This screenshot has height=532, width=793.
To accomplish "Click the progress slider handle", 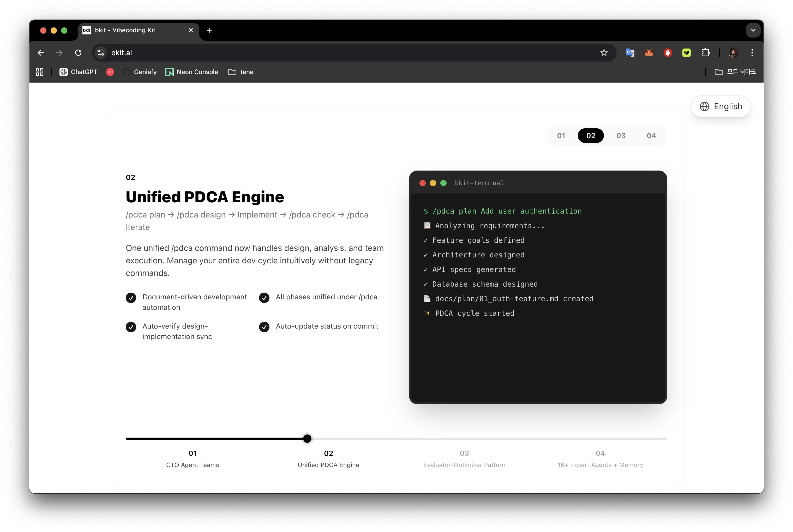I will click(x=307, y=438).
